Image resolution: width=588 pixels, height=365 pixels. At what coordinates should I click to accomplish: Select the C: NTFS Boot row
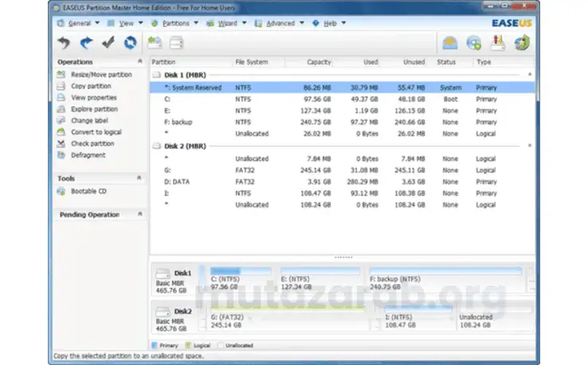click(343, 100)
